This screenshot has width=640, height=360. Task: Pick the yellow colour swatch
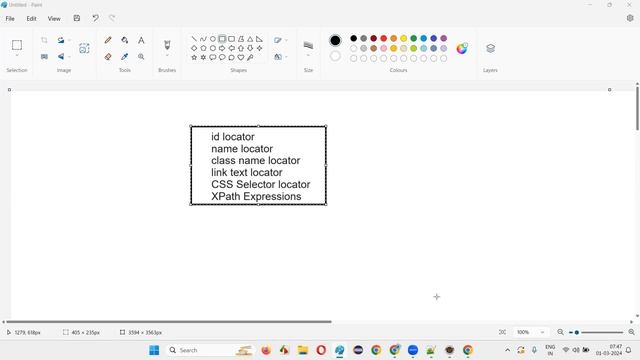click(404, 38)
